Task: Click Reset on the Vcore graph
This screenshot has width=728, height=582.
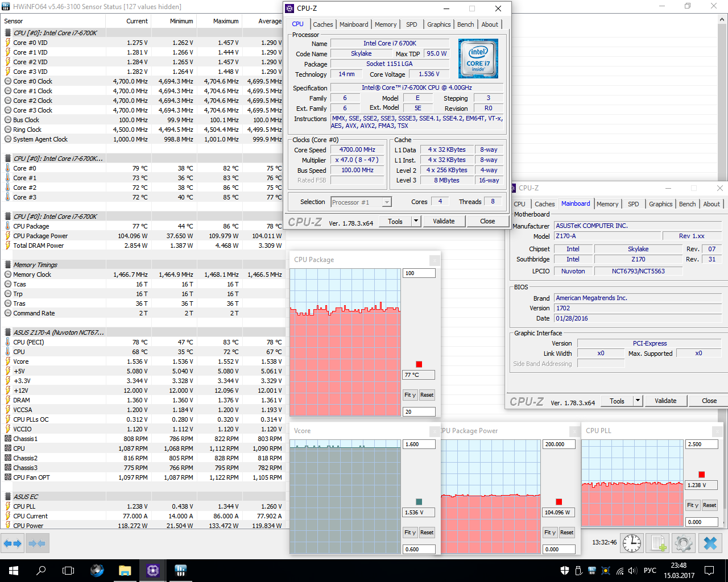Action: click(x=427, y=533)
